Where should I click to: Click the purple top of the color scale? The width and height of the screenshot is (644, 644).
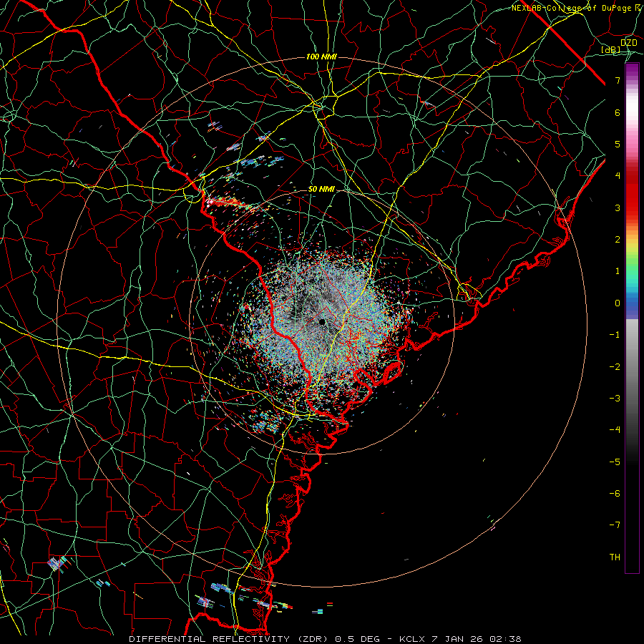pyautogui.click(x=632, y=70)
